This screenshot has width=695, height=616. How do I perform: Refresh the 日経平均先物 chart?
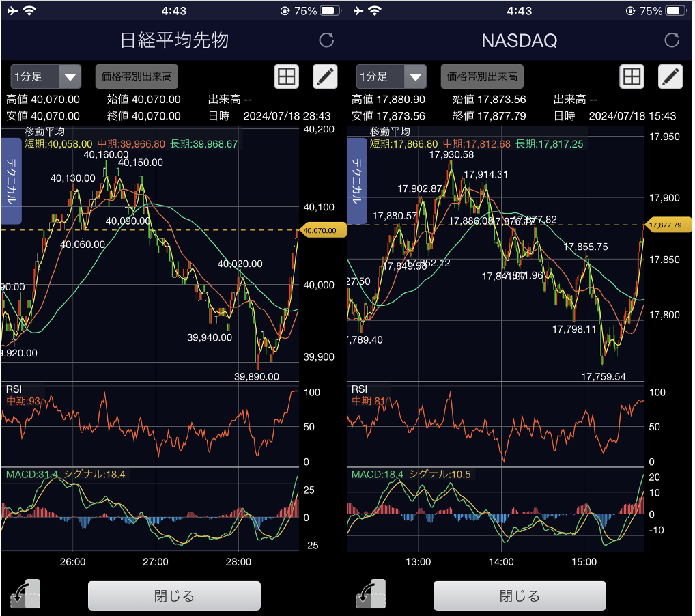(x=326, y=40)
